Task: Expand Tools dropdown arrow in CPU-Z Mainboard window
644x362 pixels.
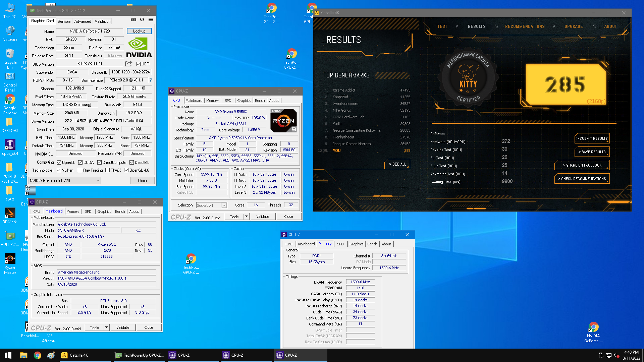Action: [106, 327]
